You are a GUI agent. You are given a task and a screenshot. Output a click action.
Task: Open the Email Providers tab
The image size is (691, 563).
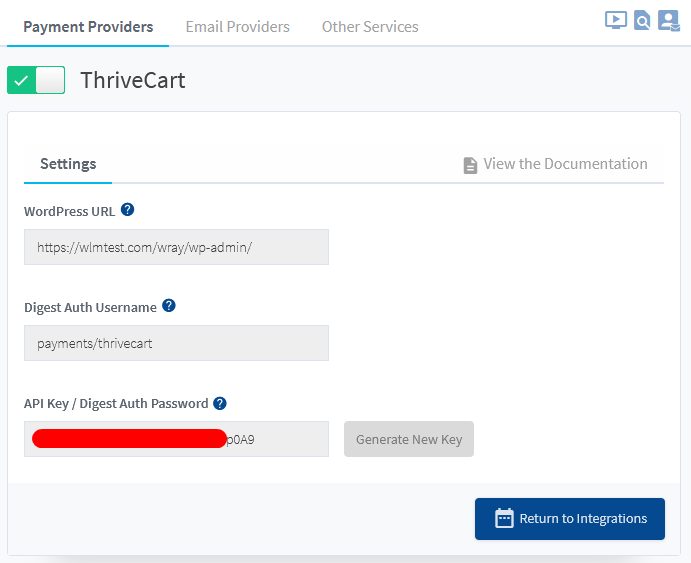[x=238, y=27]
